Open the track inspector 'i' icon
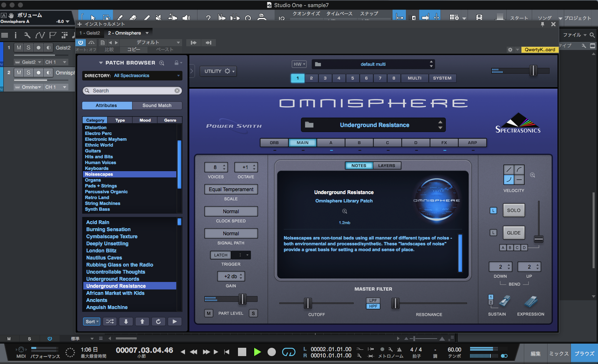Image resolution: width=598 pixels, height=364 pixels. click(15, 35)
